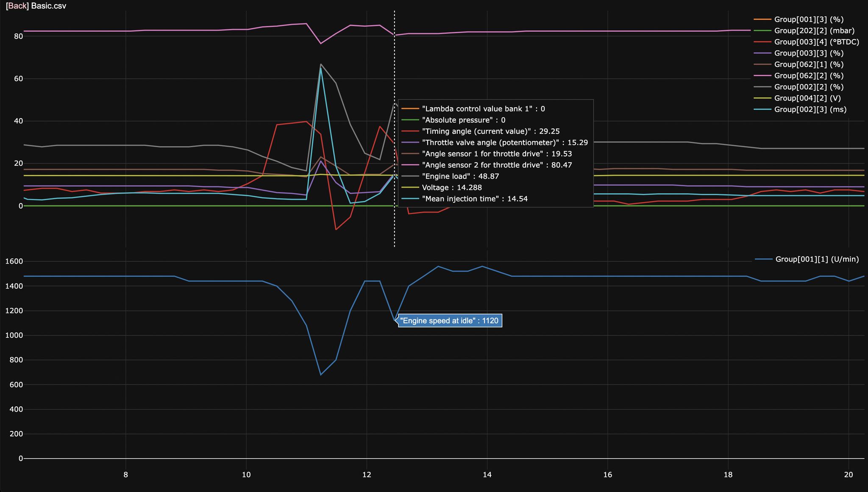Toggle Group[004][2] (V) legend entry
This screenshot has width=868, height=492.
pyautogui.click(x=798, y=98)
